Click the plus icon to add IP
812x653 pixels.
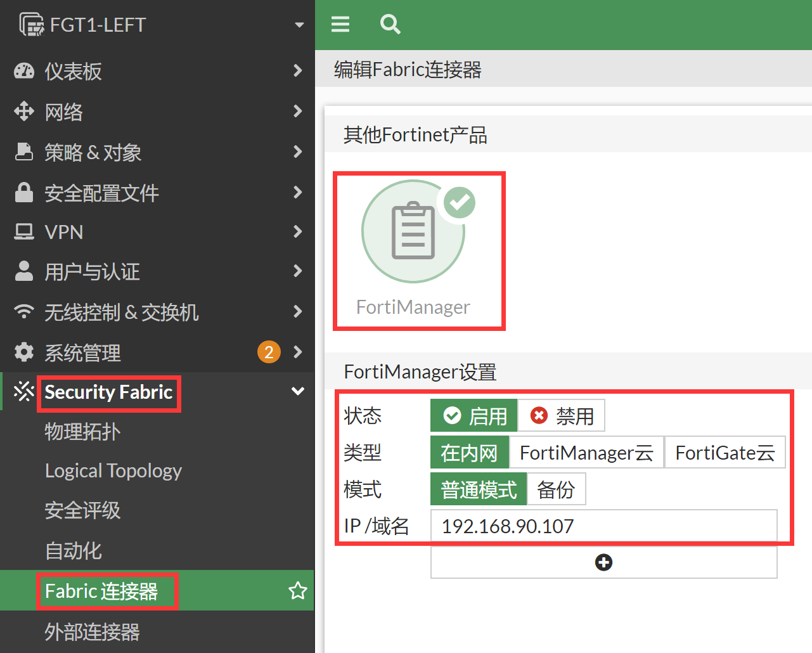(x=603, y=562)
